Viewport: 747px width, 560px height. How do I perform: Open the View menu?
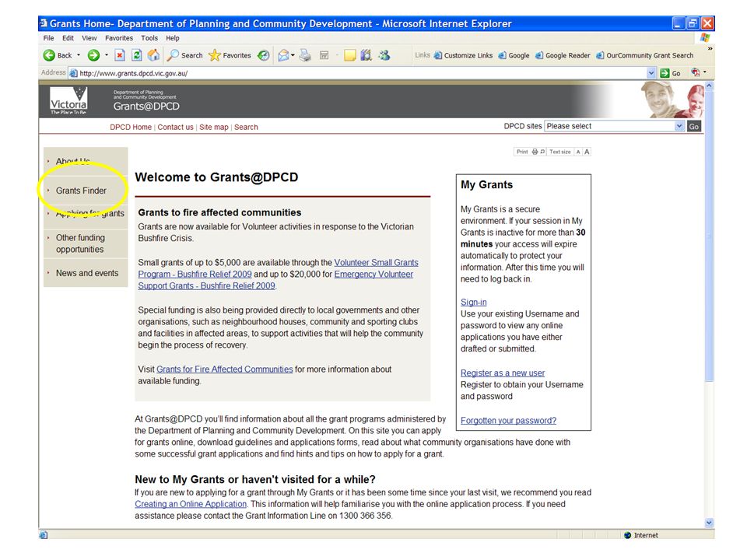(x=89, y=38)
